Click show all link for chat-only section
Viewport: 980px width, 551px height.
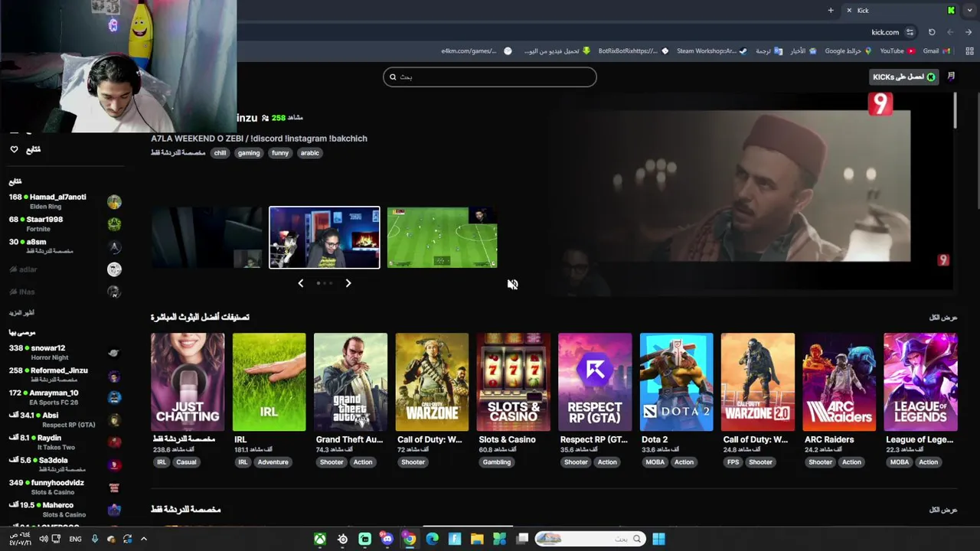[943, 510]
